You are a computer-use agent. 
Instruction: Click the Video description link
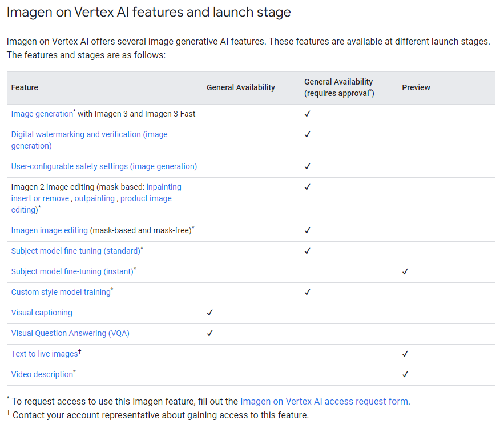pyautogui.click(x=42, y=374)
